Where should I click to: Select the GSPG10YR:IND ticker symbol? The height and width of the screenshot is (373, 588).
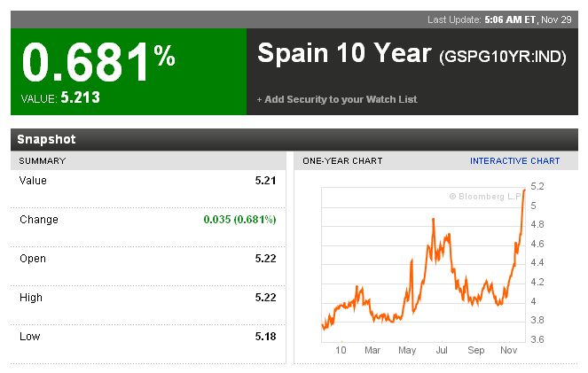pos(502,56)
